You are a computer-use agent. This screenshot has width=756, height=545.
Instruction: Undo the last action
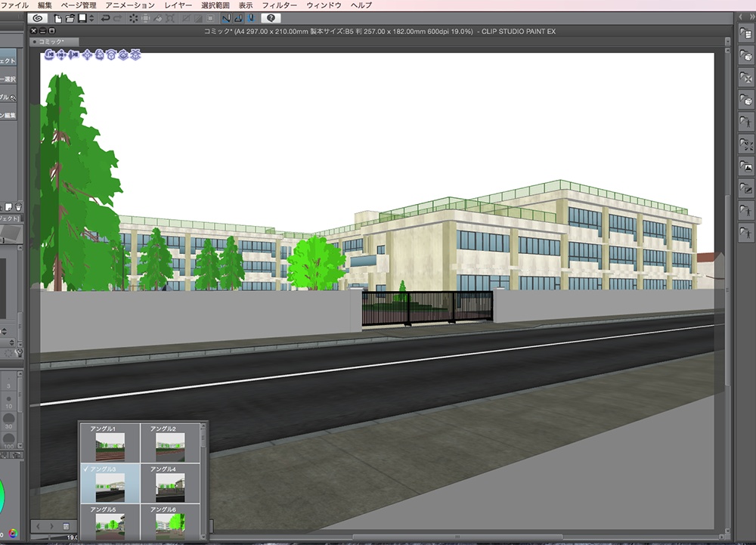click(104, 18)
